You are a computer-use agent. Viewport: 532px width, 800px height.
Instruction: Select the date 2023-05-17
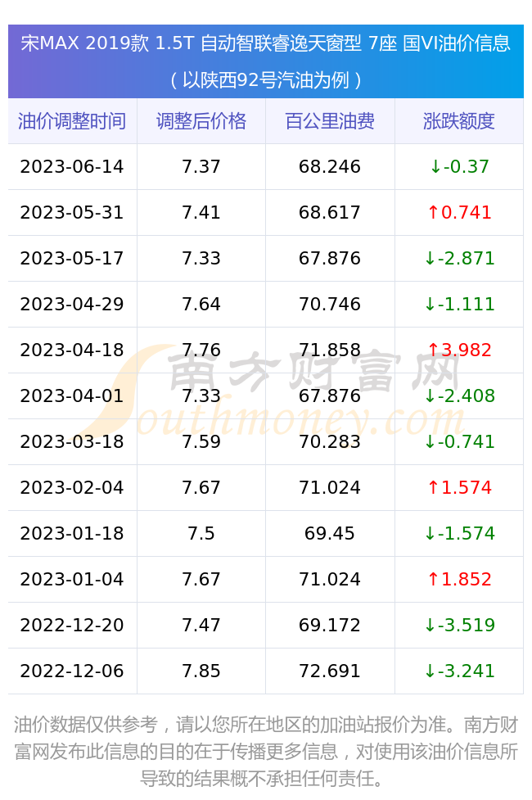72,259
